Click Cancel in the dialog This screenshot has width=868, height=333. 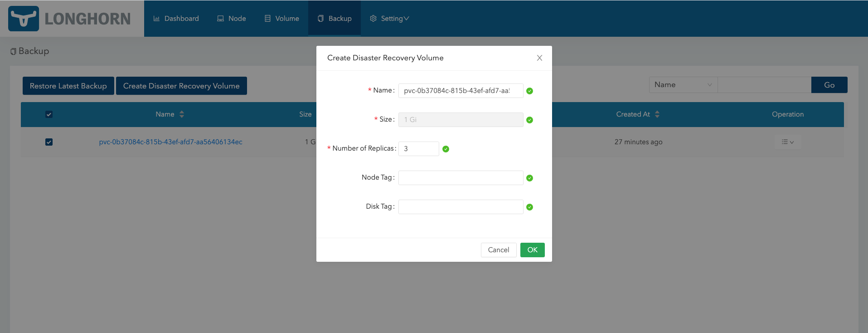point(499,250)
